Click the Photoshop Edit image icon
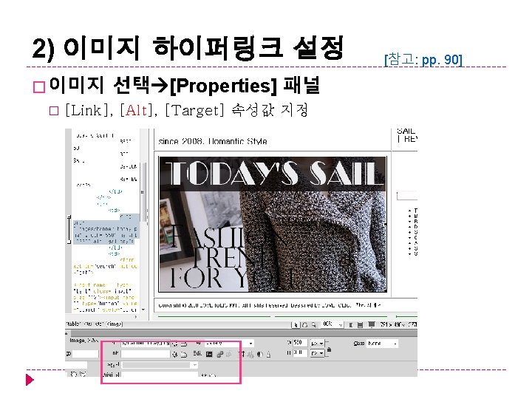Viewport: 532px width, 399px height. 209,354
